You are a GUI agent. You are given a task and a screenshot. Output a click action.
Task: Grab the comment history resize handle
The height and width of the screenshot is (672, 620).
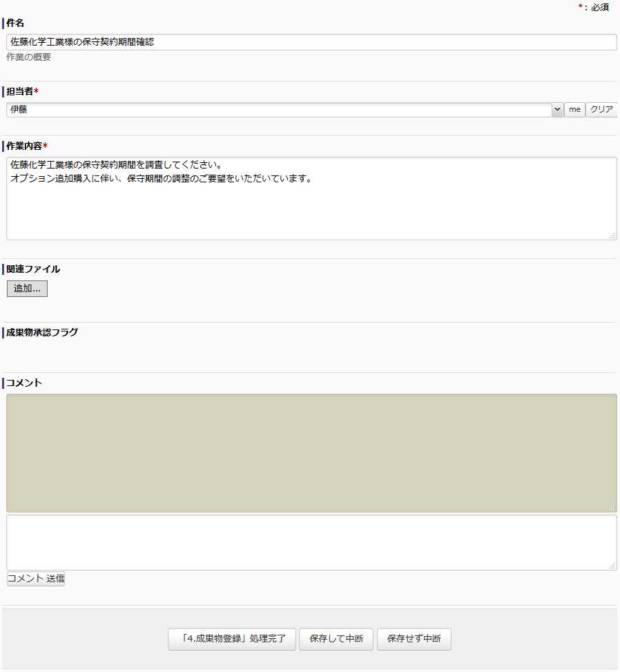pos(612,508)
